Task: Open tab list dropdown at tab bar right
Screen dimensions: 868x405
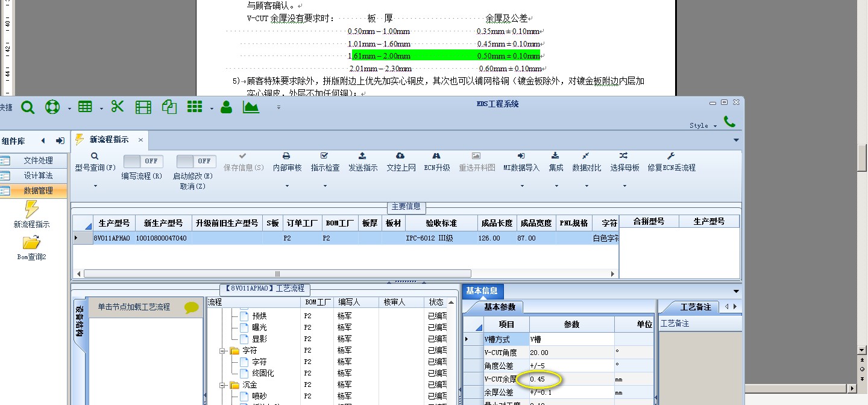Action: point(736,140)
